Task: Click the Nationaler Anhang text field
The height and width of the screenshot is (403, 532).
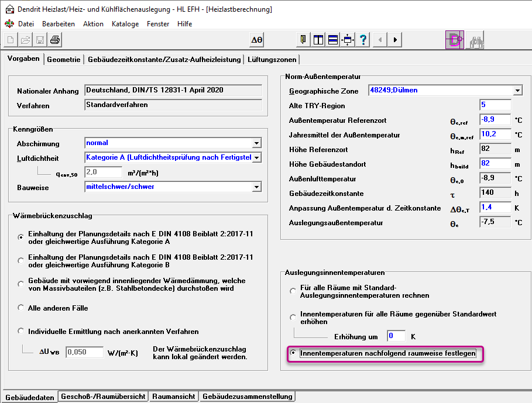Action: point(173,90)
